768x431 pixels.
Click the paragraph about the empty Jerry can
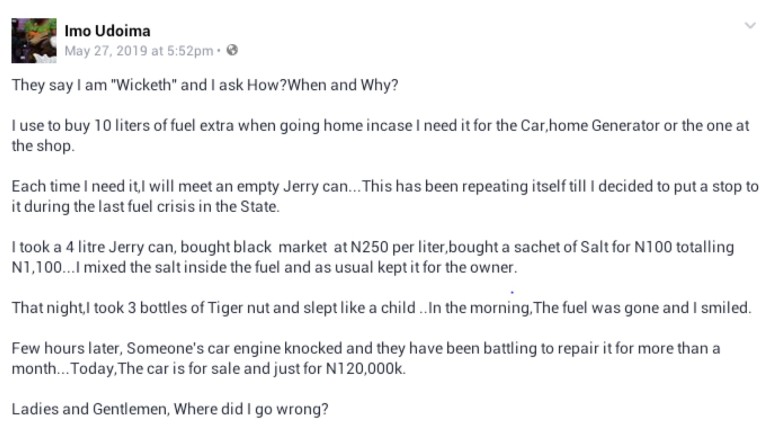point(385,196)
